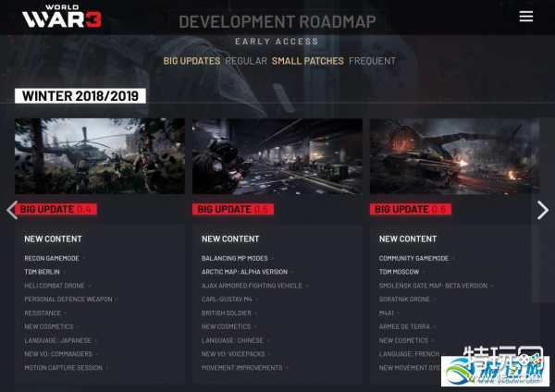Image resolution: width=555 pixels, height=392 pixels.
Task: Click the tank battle thumbnail
Action: click(x=454, y=155)
